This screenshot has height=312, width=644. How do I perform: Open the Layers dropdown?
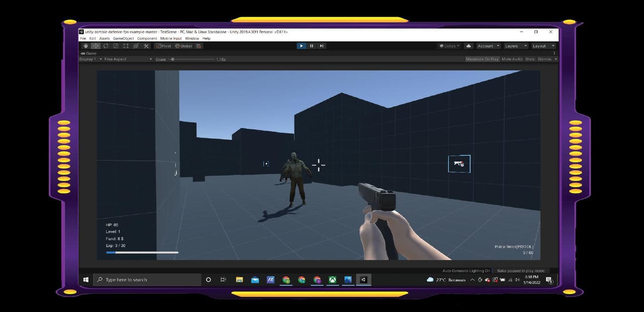(516, 46)
